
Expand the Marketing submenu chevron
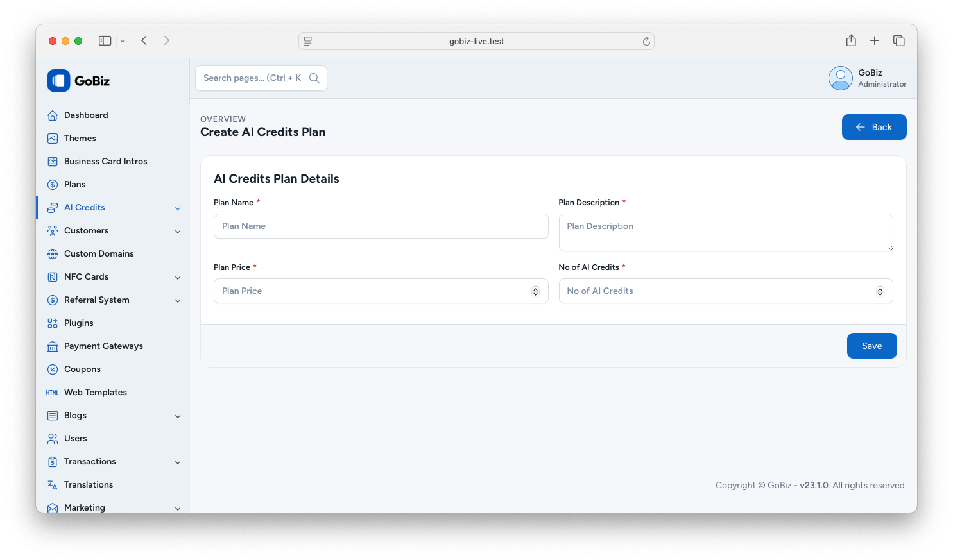tap(178, 509)
